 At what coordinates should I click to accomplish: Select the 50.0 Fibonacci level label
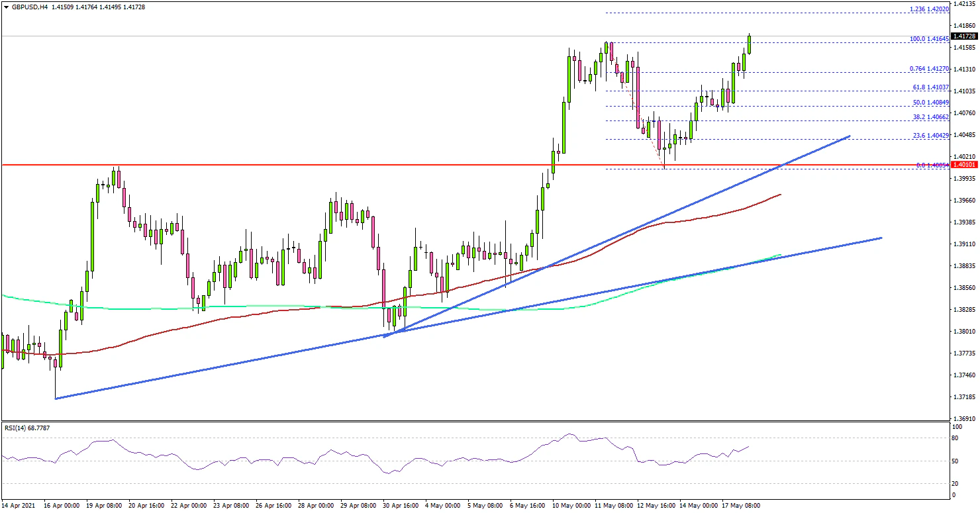(x=931, y=103)
